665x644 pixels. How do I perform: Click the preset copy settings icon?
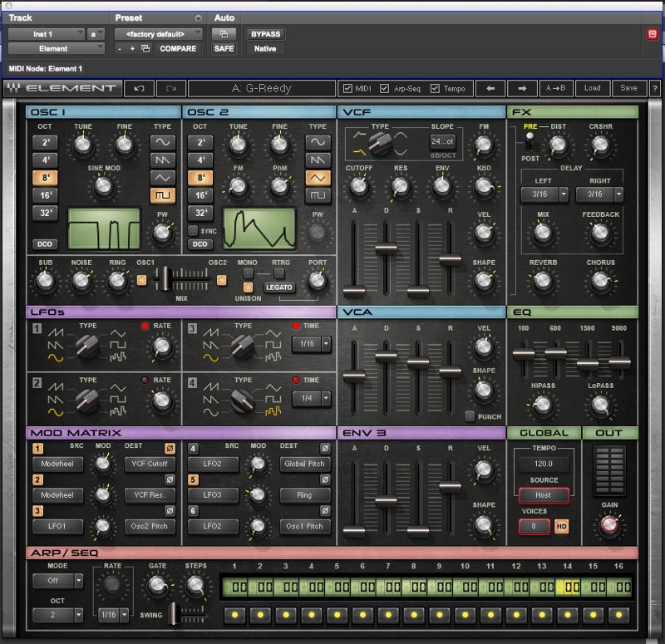coord(145,49)
